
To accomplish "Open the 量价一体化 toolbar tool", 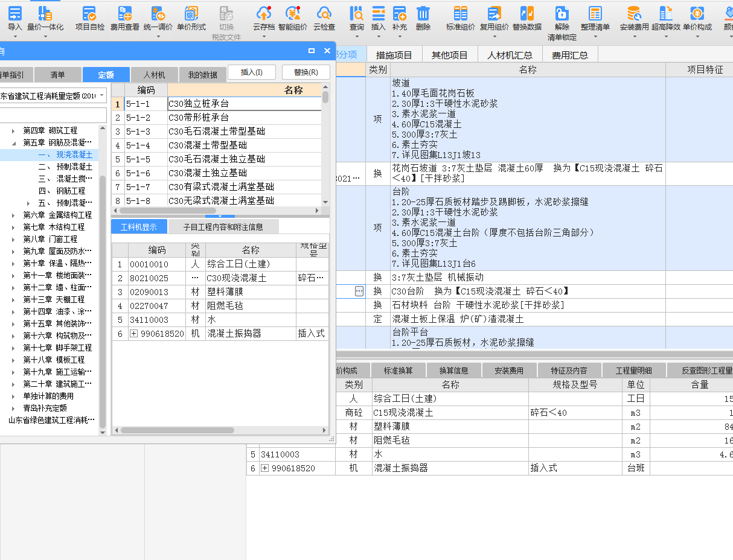I will (x=45, y=18).
